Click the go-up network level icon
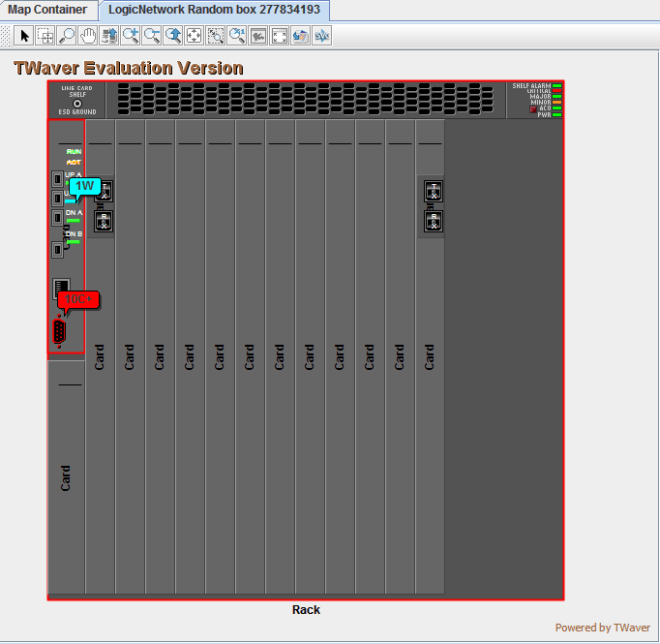This screenshot has height=644, width=660. [109, 36]
